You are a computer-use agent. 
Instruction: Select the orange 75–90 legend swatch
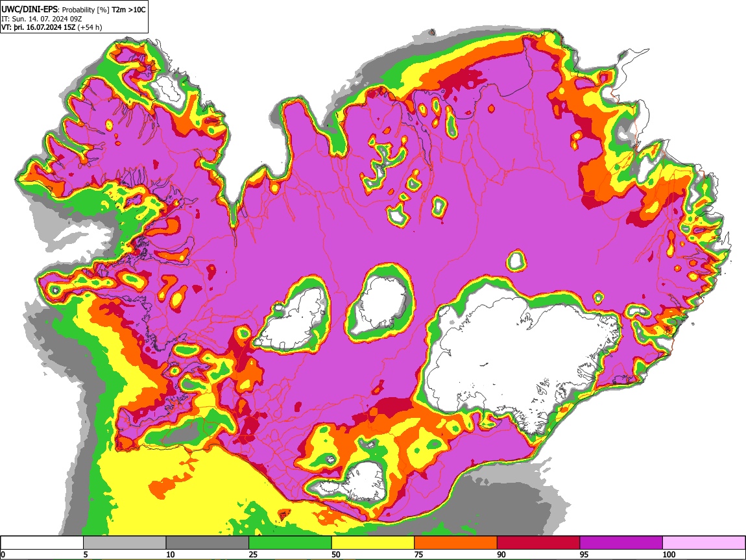(456, 543)
